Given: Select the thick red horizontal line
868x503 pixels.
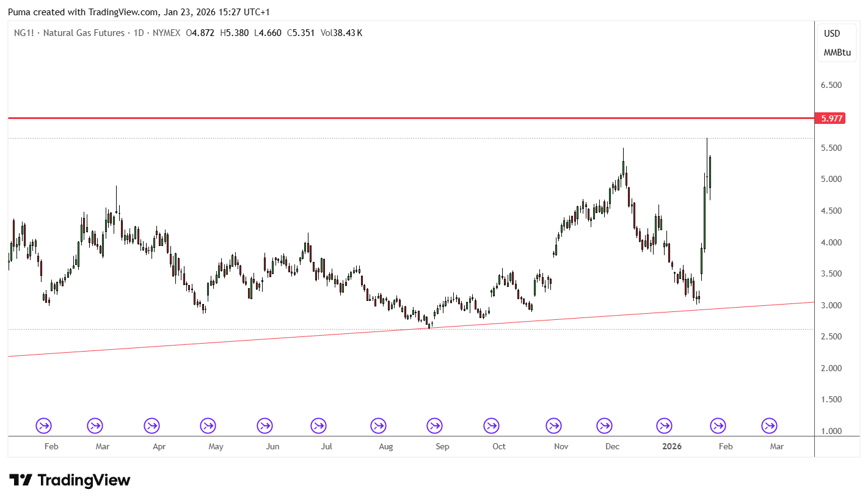Looking at the screenshot, I should (x=411, y=117).
